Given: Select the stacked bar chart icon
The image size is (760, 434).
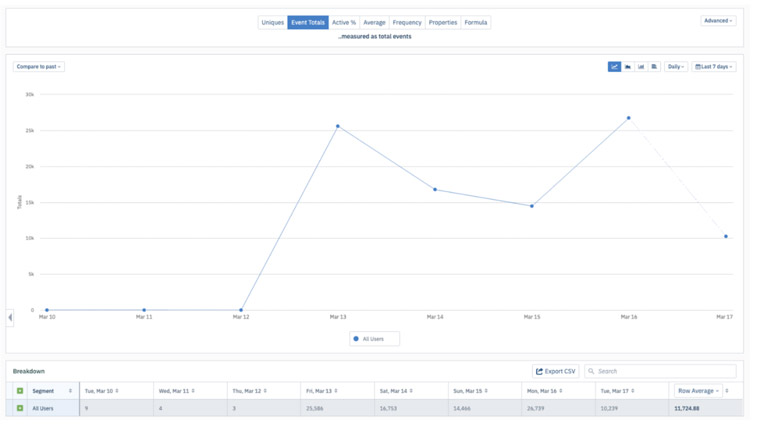Looking at the screenshot, I should (654, 67).
